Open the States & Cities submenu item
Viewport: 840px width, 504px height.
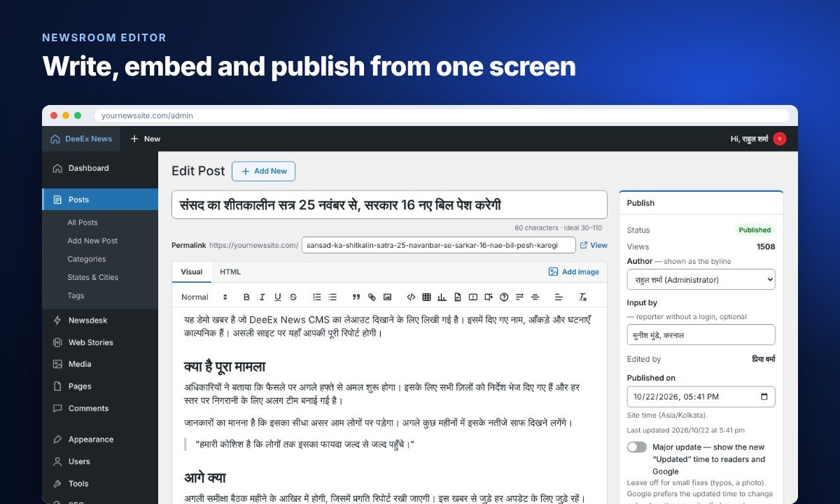pyautogui.click(x=93, y=277)
